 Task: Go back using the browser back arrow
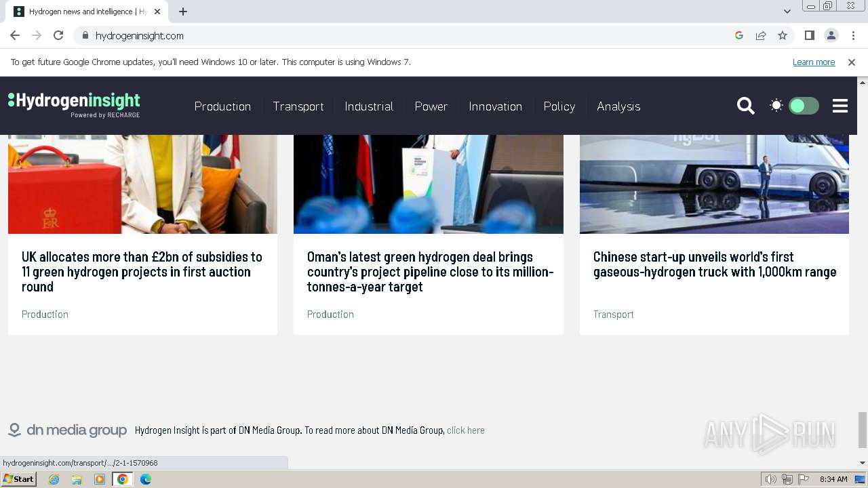(15, 35)
